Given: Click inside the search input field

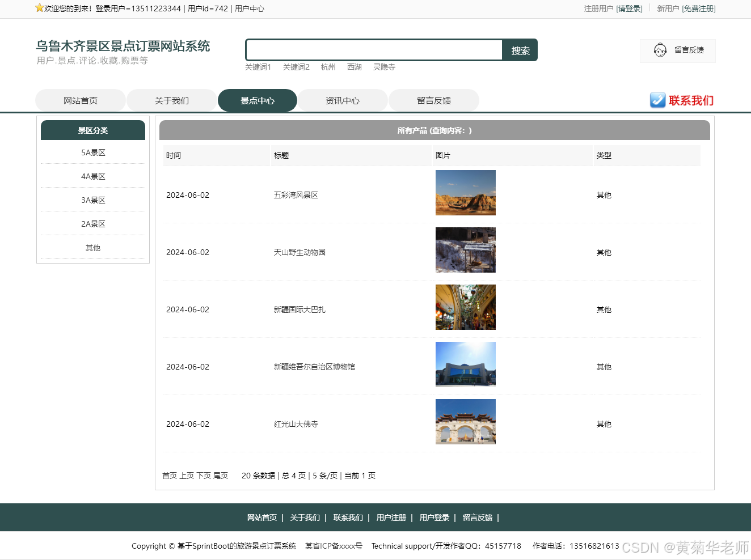Looking at the screenshot, I should [x=374, y=50].
